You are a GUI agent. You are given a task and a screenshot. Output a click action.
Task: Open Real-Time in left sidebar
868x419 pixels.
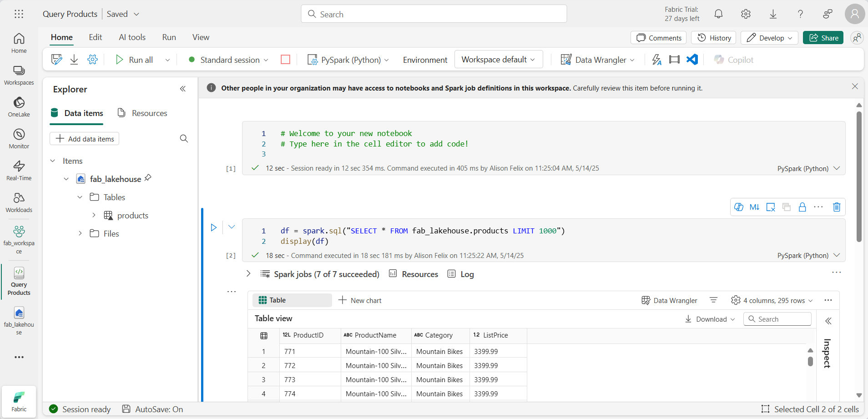tap(19, 171)
